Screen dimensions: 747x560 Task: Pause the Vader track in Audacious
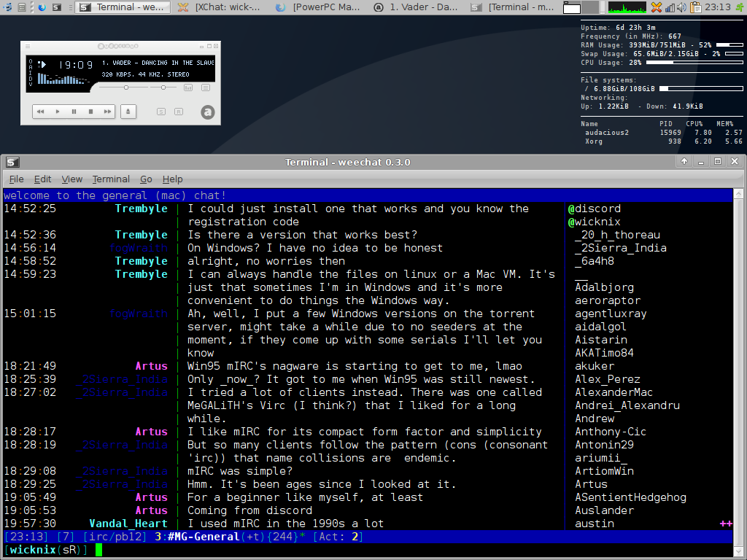point(74,112)
